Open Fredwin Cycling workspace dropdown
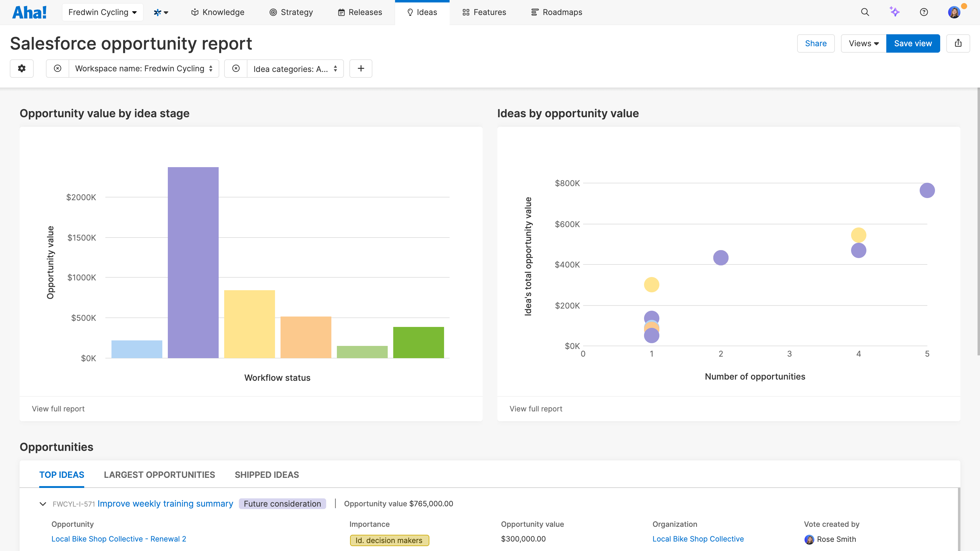 (x=102, y=12)
